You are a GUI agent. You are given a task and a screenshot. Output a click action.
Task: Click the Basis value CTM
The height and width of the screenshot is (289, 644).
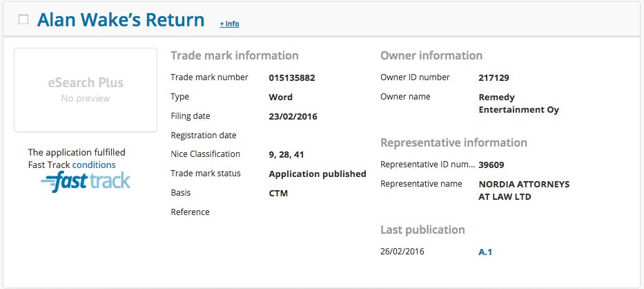[278, 193]
